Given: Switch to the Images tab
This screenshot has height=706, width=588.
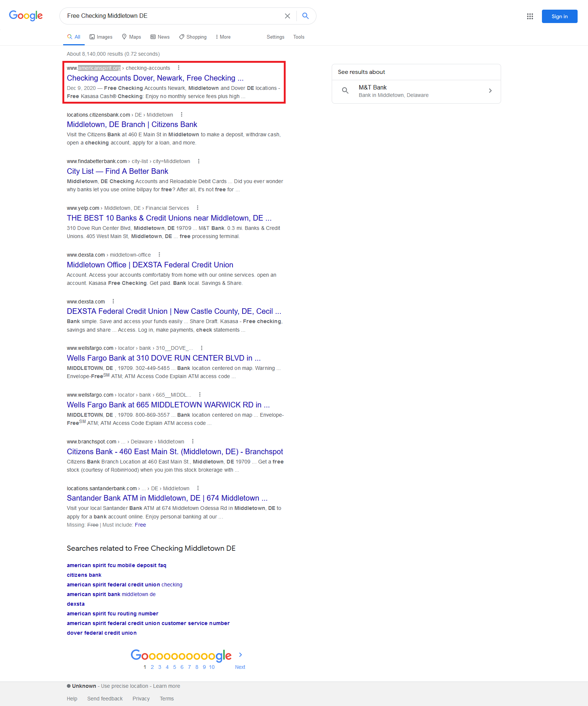Looking at the screenshot, I should (101, 37).
